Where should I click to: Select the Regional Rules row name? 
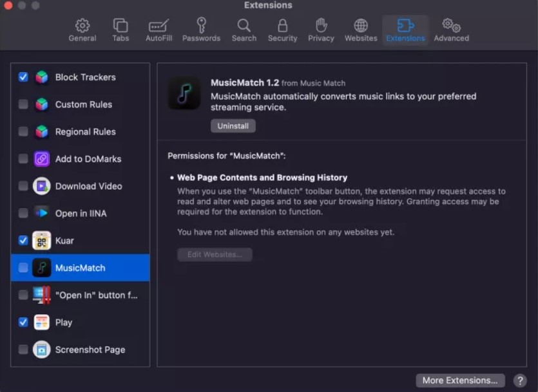point(86,132)
